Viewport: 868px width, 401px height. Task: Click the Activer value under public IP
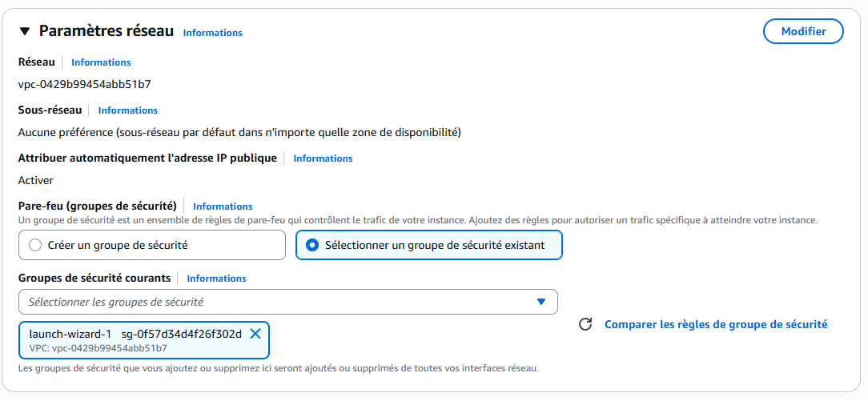[36, 180]
